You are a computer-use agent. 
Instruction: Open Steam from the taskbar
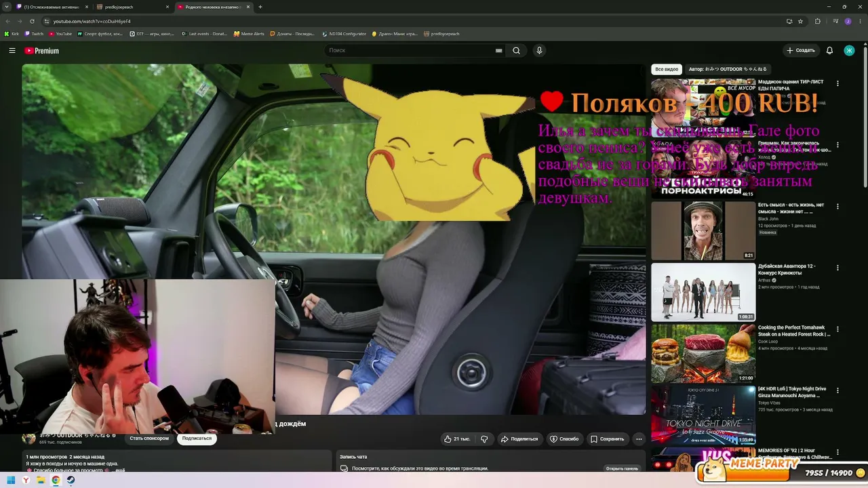coord(71,481)
